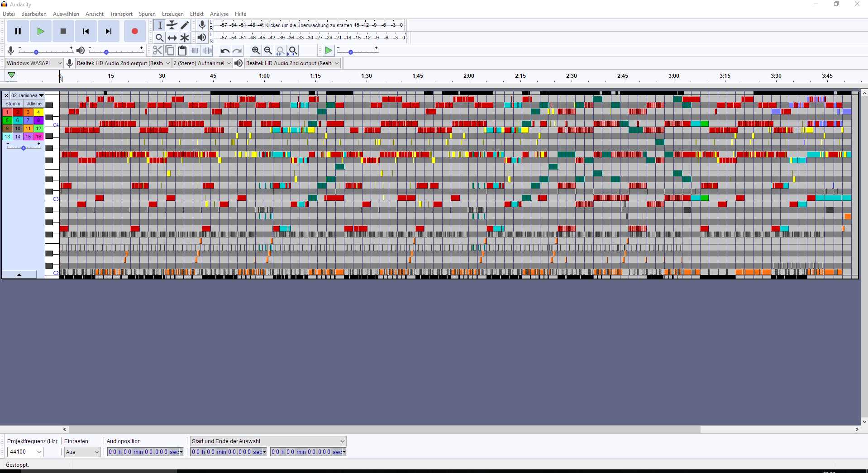Open the Effekt menu

coord(196,14)
